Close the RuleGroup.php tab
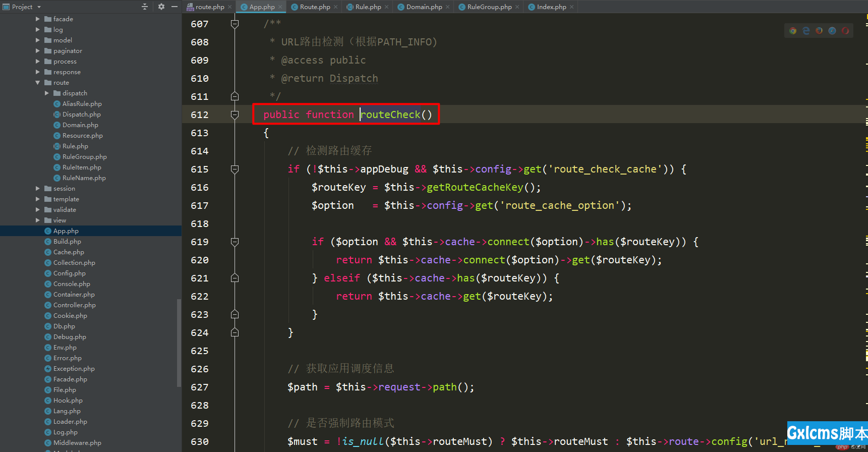868x452 pixels. 517,7
